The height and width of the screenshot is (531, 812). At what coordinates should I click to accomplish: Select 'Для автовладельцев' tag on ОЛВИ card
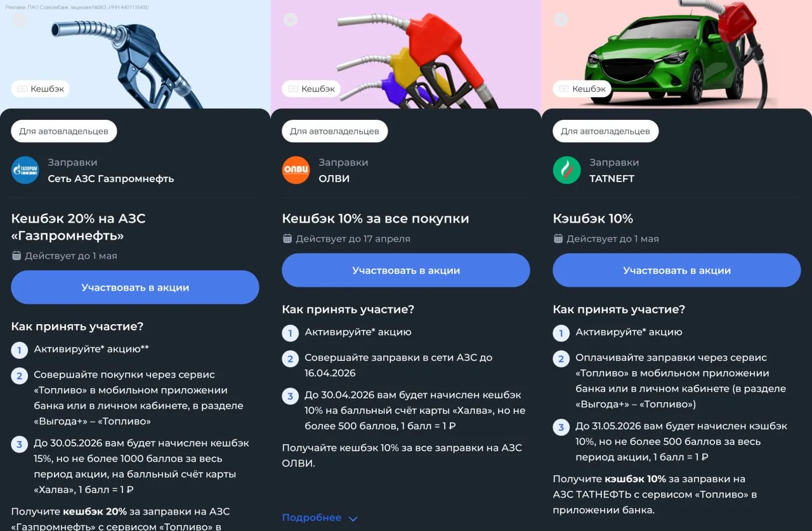point(334,131)
